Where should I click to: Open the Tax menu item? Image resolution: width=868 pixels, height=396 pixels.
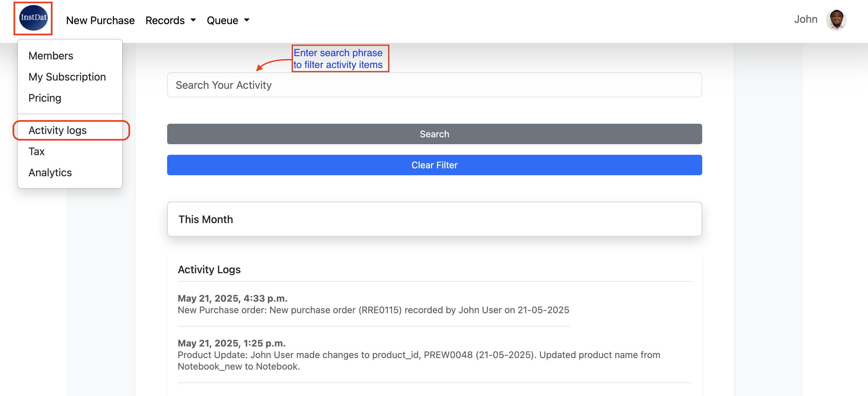pyautogui.click(x=36, y=151)
